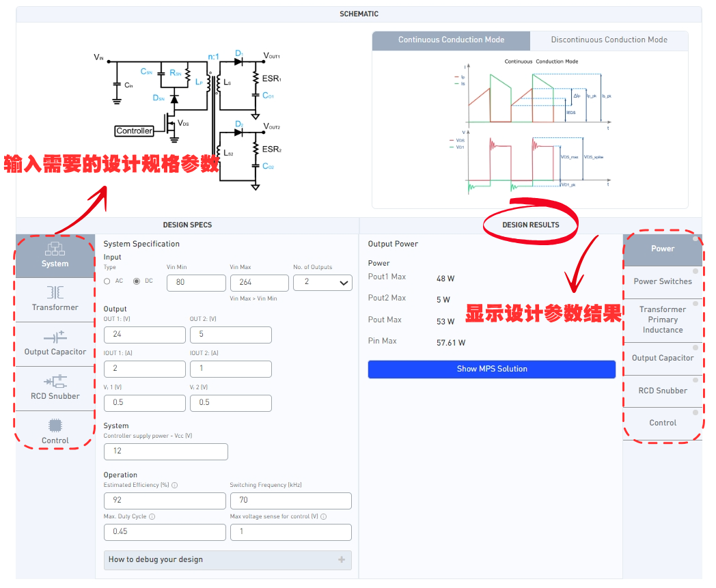Click the DESIGN RESULTS header
Viewport: 716px width, 588px height.
pos(531,225)
